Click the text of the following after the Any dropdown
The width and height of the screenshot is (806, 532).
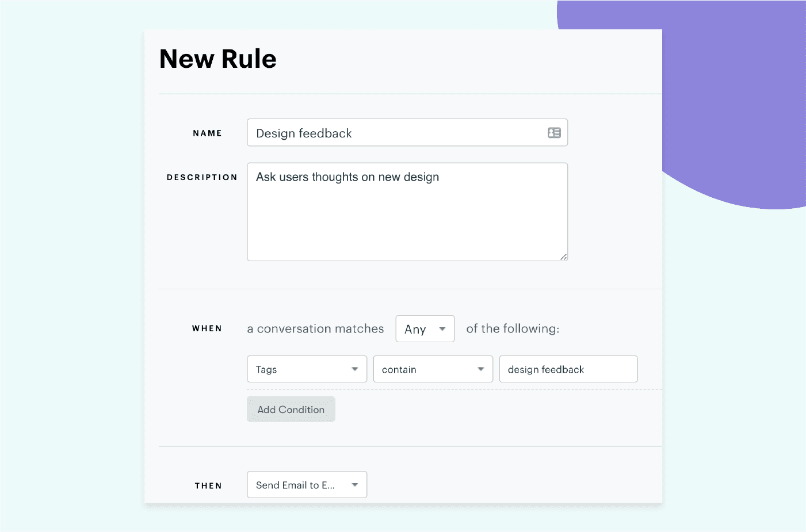point(512,328)
